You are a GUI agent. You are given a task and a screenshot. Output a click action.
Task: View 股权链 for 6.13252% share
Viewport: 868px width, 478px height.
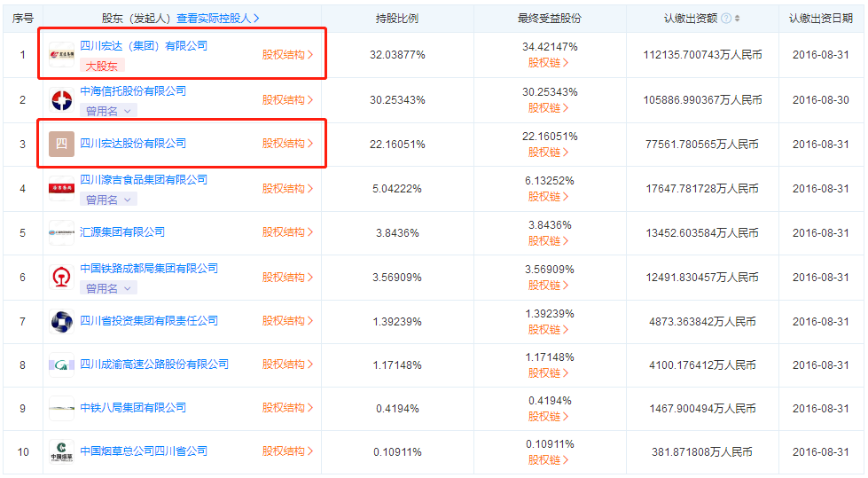tap(548, 197)
